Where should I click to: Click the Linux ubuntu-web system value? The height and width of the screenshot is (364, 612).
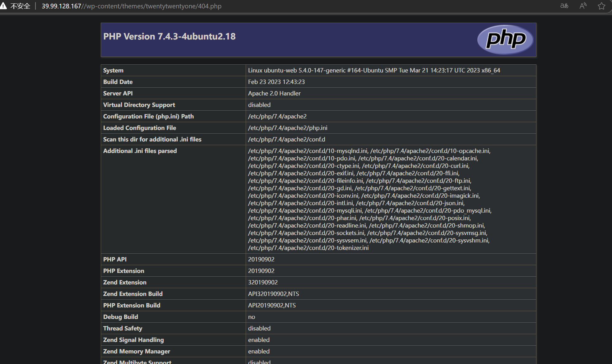[374, 70]
